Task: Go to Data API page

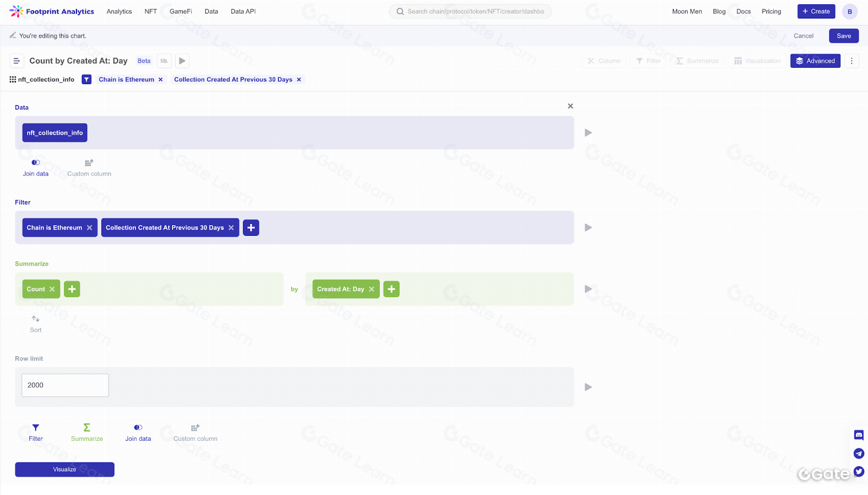Action: pyautogui.click(x=243, y=11)
